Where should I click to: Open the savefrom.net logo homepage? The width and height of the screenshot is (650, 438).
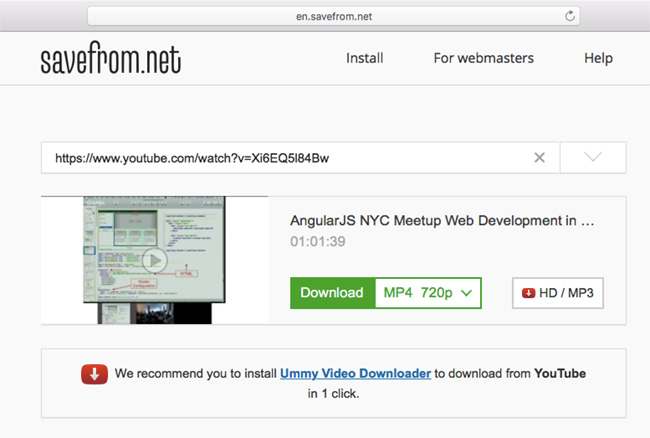(x=111, y=58)
